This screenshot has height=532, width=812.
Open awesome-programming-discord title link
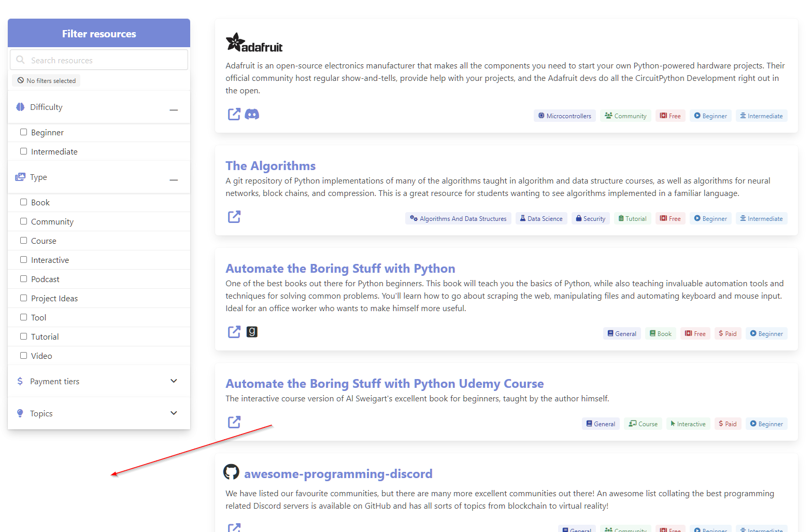(x=338, y=474)
